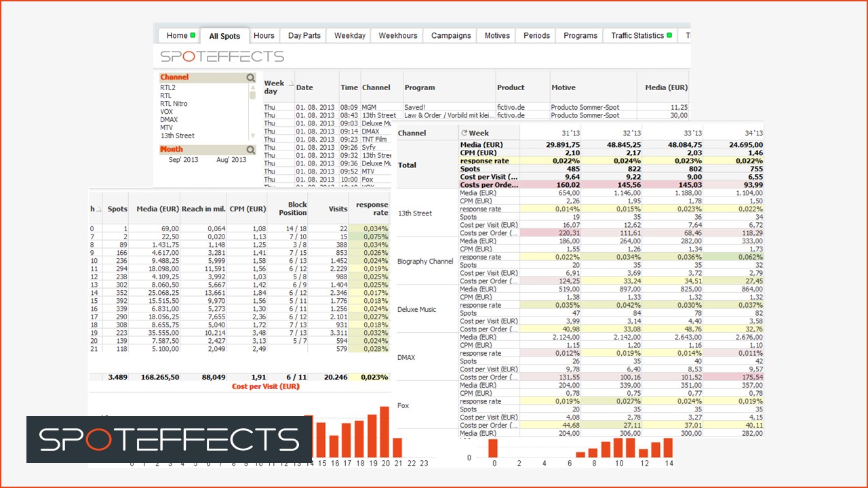Screen dimensions: 868x488
Task: Click the Visits column header
Action: [x=328, y=209]
